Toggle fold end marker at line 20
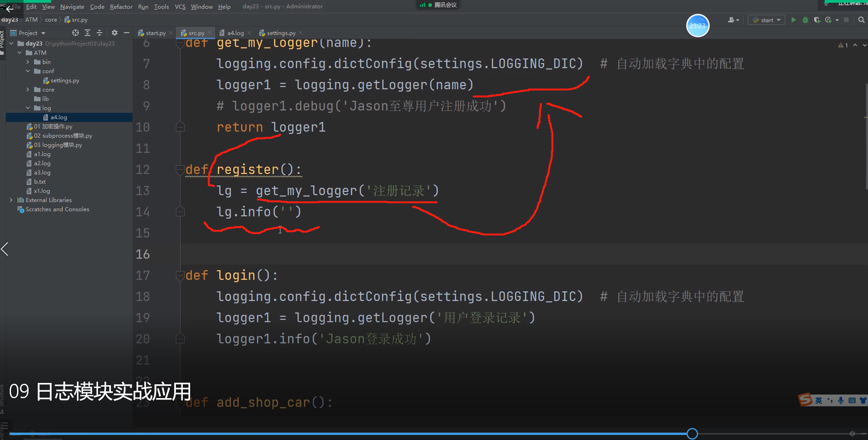The image size is (868, 440). coord(180,339)
